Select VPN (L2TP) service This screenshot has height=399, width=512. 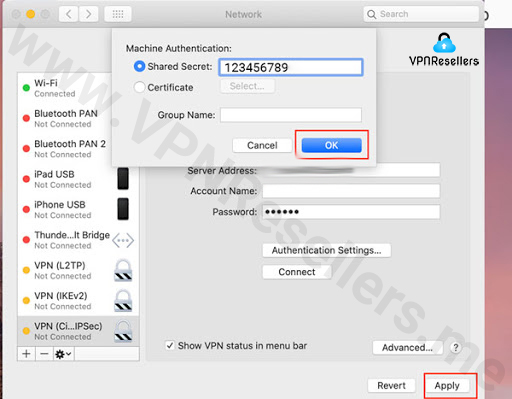78,270
